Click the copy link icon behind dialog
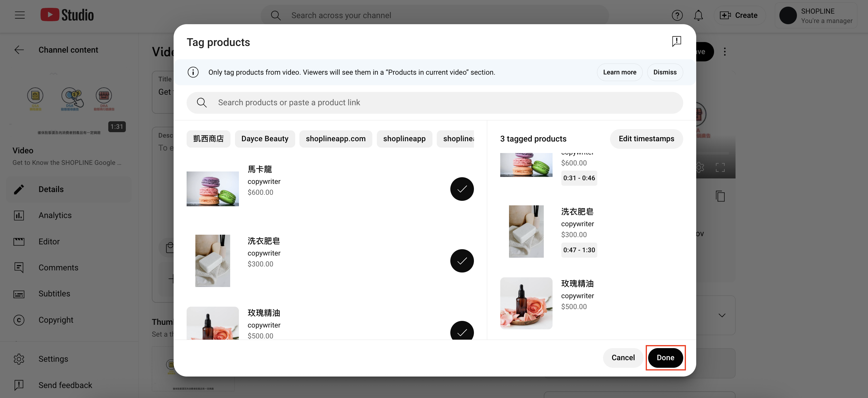868x398 pixels. pos(720,196)
